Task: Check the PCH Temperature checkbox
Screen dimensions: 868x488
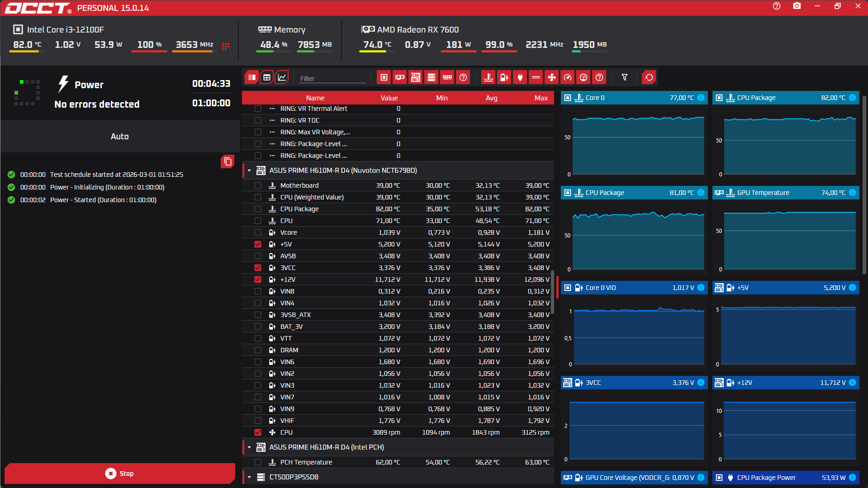Action: click(258, 462)
